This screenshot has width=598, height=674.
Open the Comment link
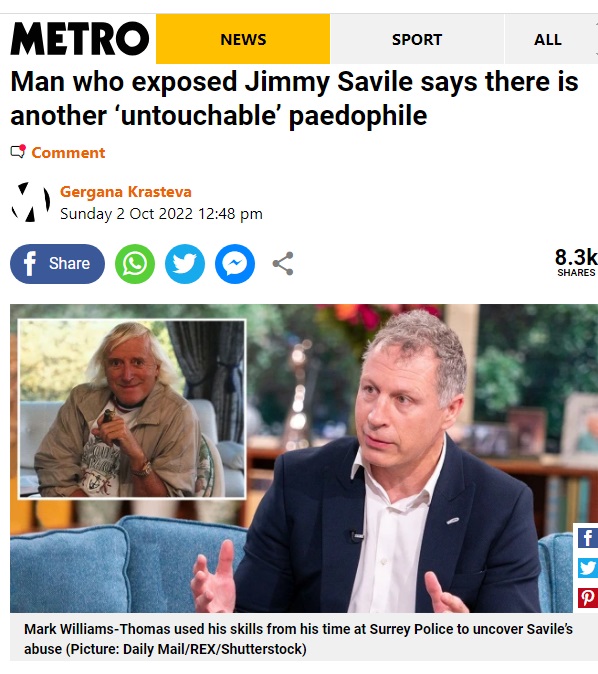click(68, 153)
